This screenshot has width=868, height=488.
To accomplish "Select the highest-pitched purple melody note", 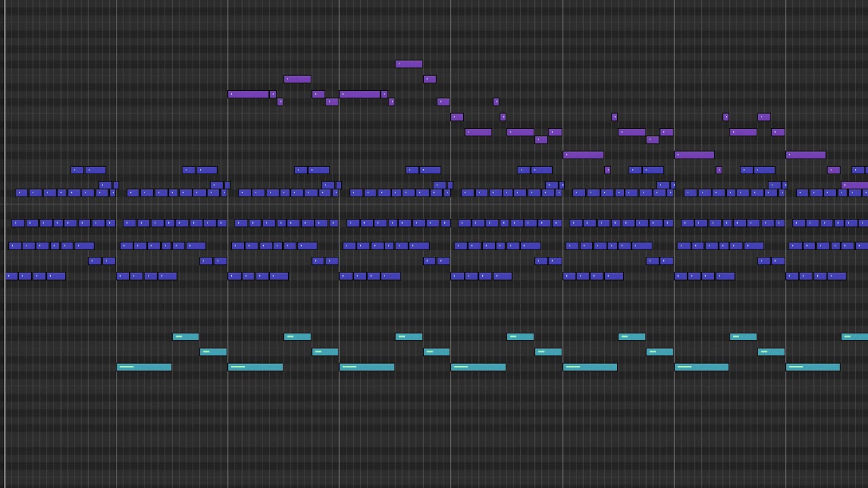I will [409, 64].
